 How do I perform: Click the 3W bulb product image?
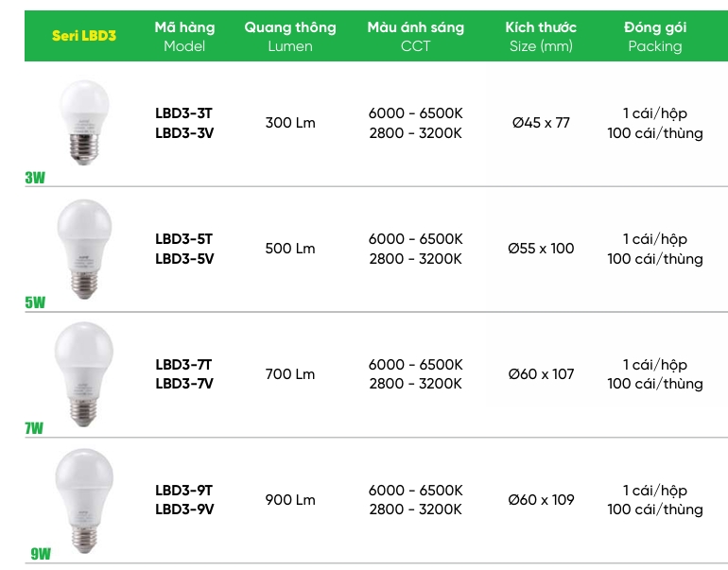(84, 122)
